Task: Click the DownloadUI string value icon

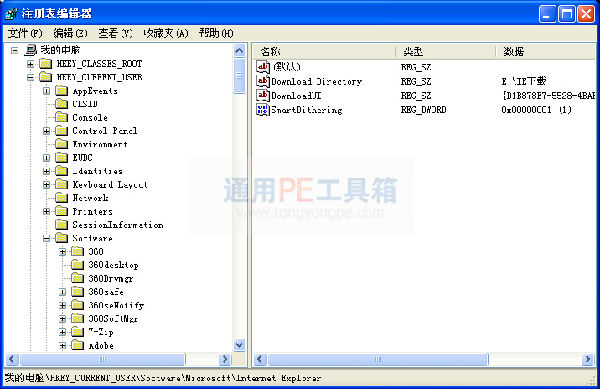Action: click(263, 95)
